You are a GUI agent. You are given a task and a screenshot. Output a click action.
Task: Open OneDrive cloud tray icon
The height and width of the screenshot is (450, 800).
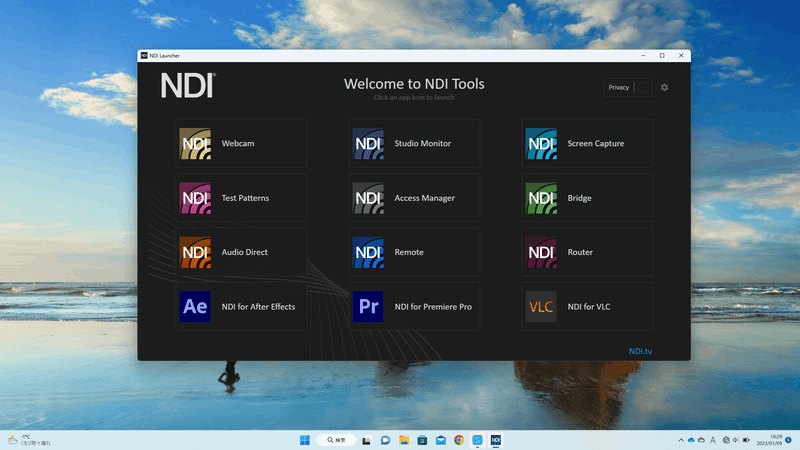click(x=691, y=440)
